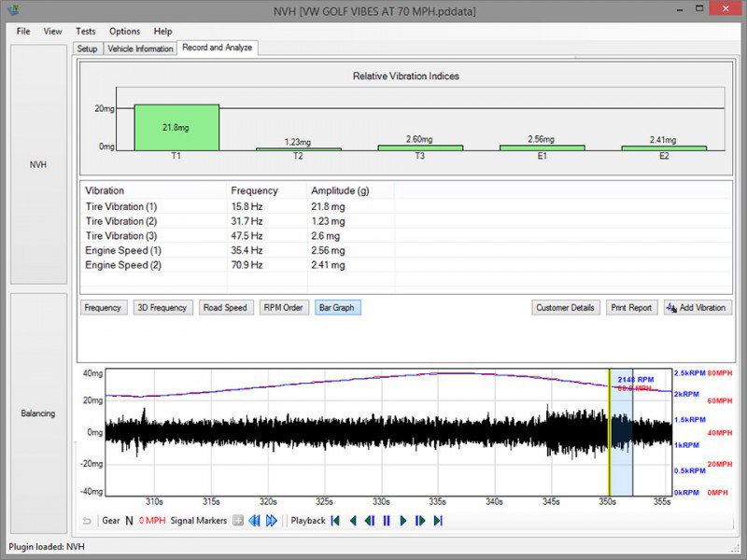Add a new signal marker
This screenshot has height=560, width=747.
pos(237,521)
